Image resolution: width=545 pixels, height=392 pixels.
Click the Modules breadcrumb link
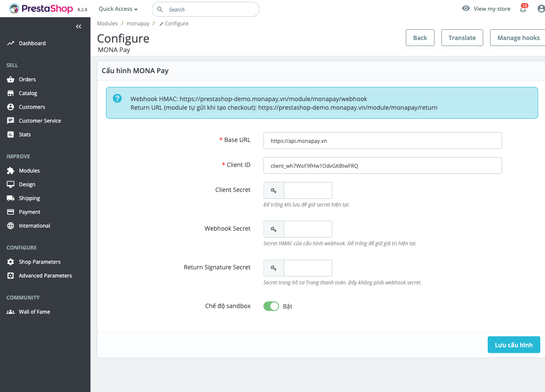(107, 24)
